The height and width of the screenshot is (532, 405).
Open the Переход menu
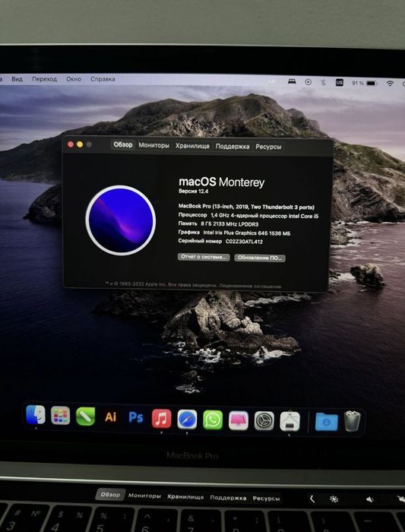point(44,79)
